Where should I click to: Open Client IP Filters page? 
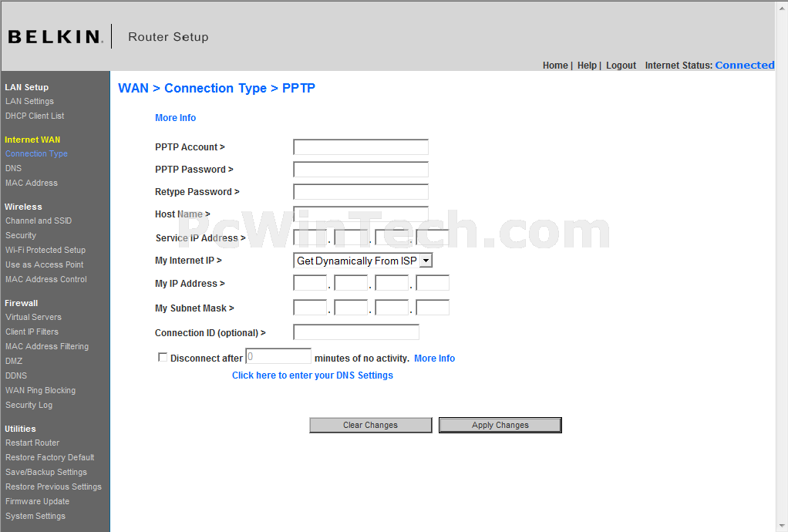tap(32, 332)
